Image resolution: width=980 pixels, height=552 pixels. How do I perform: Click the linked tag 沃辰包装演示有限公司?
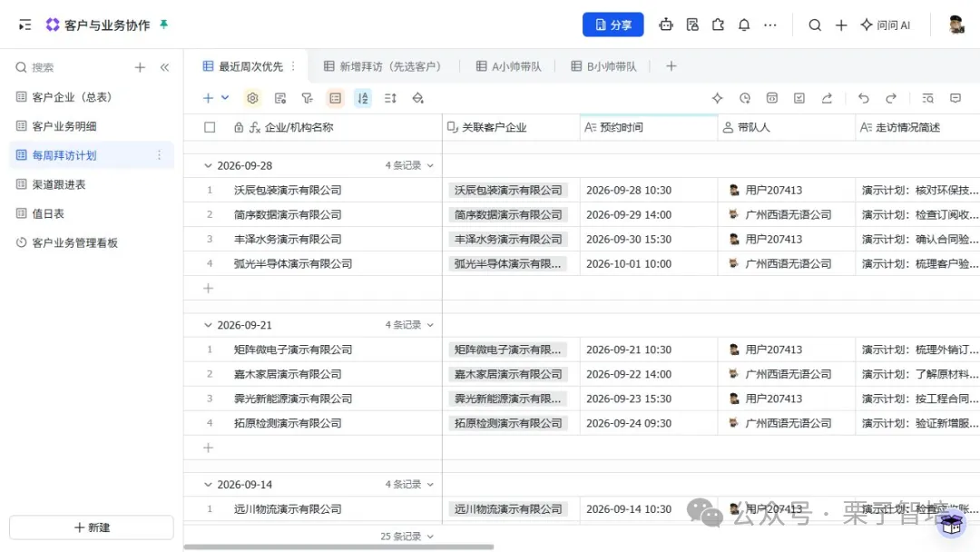point(508,190)
